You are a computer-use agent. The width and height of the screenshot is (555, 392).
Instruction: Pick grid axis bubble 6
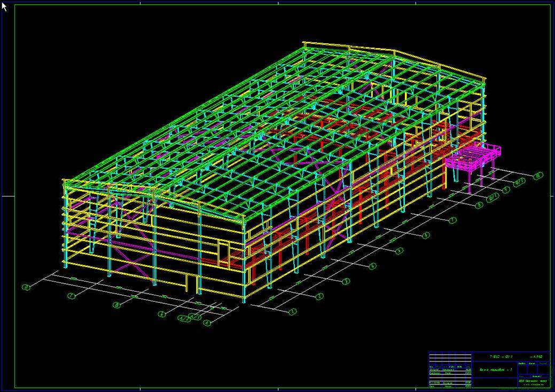coord(426,236)
